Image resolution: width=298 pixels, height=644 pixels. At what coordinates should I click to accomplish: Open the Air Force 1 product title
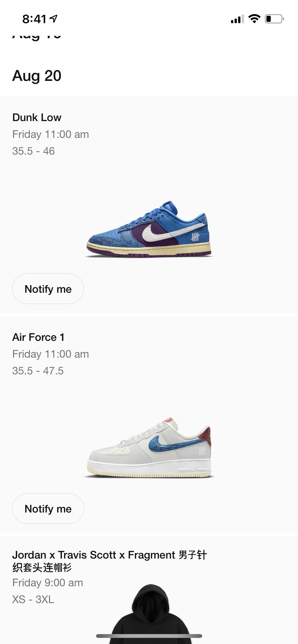(x=38, y=337)
